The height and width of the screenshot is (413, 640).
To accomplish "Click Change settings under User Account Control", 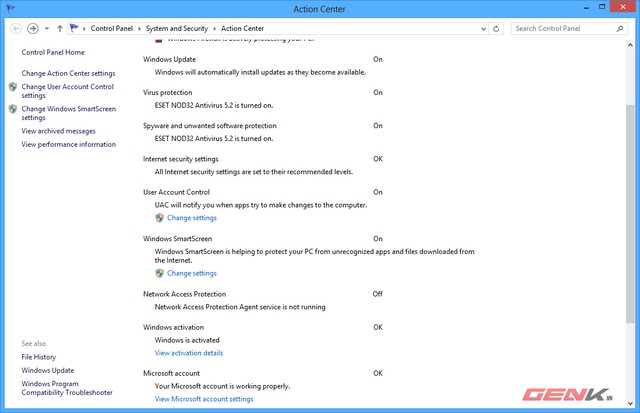I will click(192, 218).
